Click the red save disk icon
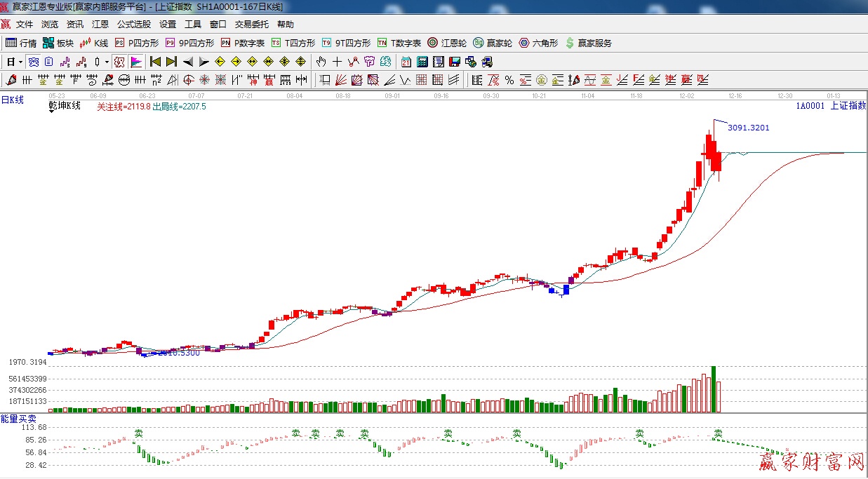Viewport: 868px width, 479px height. tap(455, 62)
